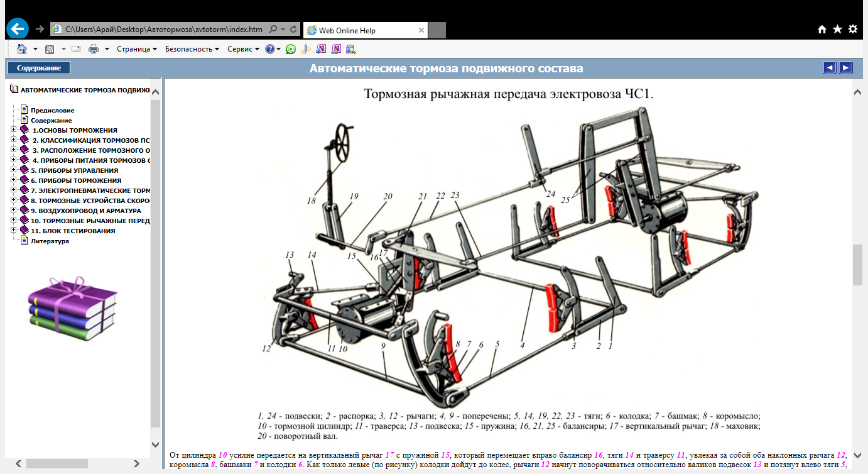Select 4. ПРИБОРЫ ПИТАНИЯ ТОРМОЗОВ topic
868x474 pixels.
coord(91,160)
